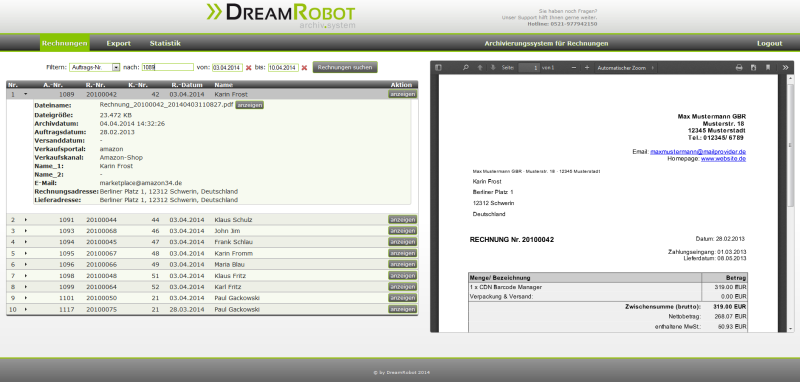Screen dimensions: 800x382
Task: Sort by the K.-Nr. column header
Action: (138, 85)
